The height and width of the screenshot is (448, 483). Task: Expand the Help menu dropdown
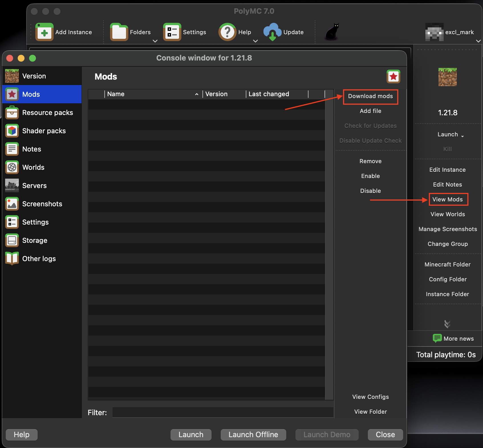tap(255, 41)
